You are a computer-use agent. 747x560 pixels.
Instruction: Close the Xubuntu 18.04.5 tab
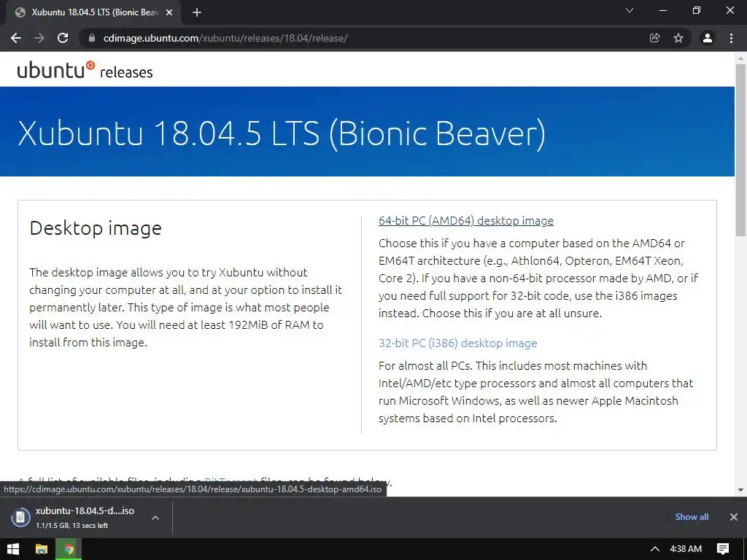pos(169,12)
